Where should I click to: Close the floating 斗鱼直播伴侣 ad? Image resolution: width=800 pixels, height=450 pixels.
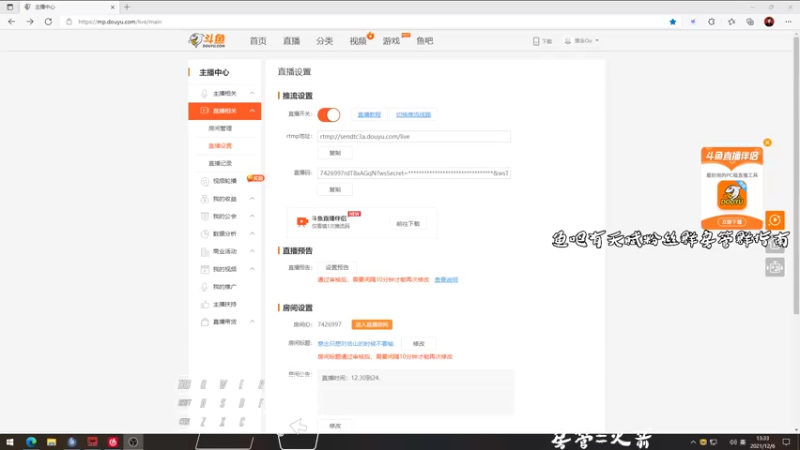(x=767, y=142)
